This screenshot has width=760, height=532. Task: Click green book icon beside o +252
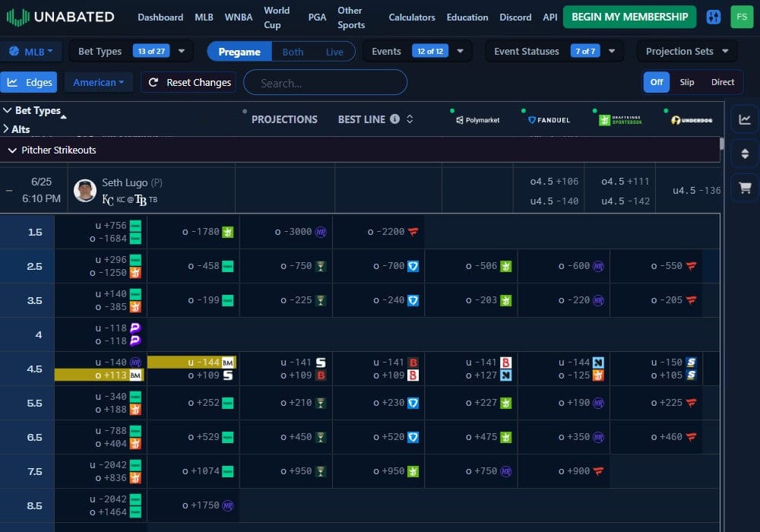[228, 403]
